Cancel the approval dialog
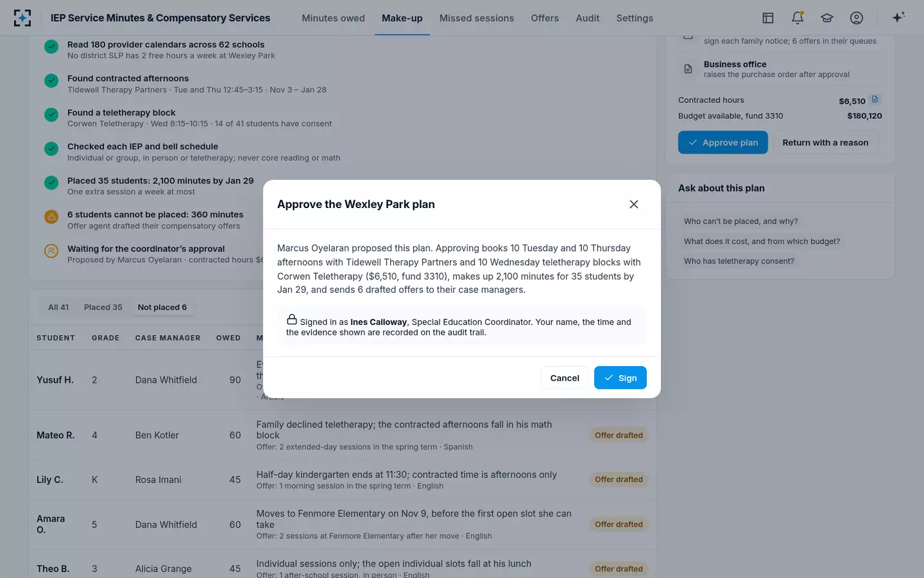Screen dimensions: 924x578 (x=565, y=378)
